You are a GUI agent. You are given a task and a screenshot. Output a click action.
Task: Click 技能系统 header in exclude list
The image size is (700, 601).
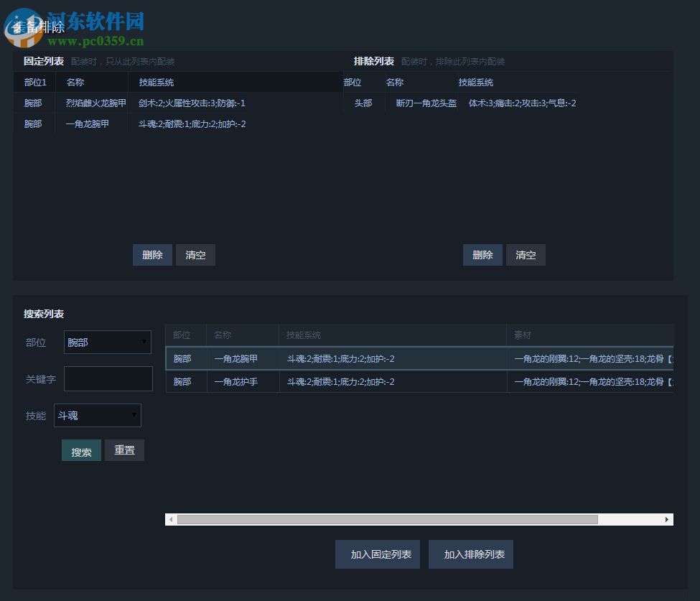point(476,82)
